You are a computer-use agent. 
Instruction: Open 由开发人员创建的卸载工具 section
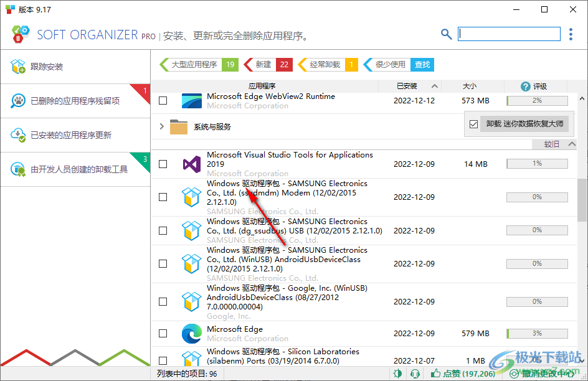(x=75, y=170)
